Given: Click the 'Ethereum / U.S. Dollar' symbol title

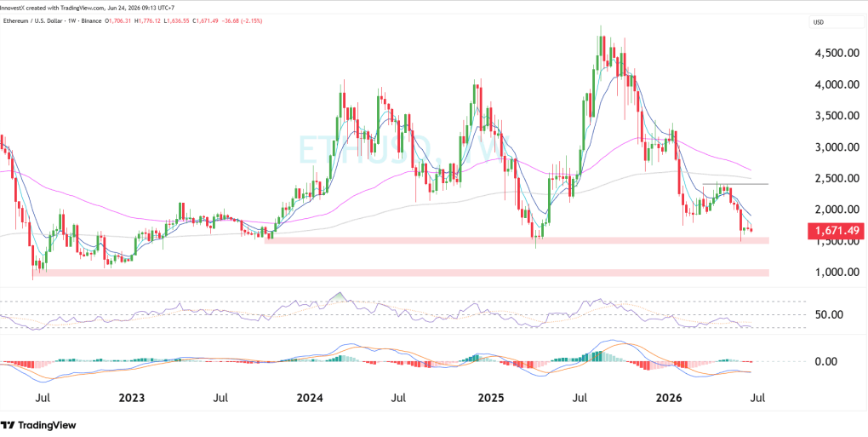Looking at the screenshot, I should [32, 21].
